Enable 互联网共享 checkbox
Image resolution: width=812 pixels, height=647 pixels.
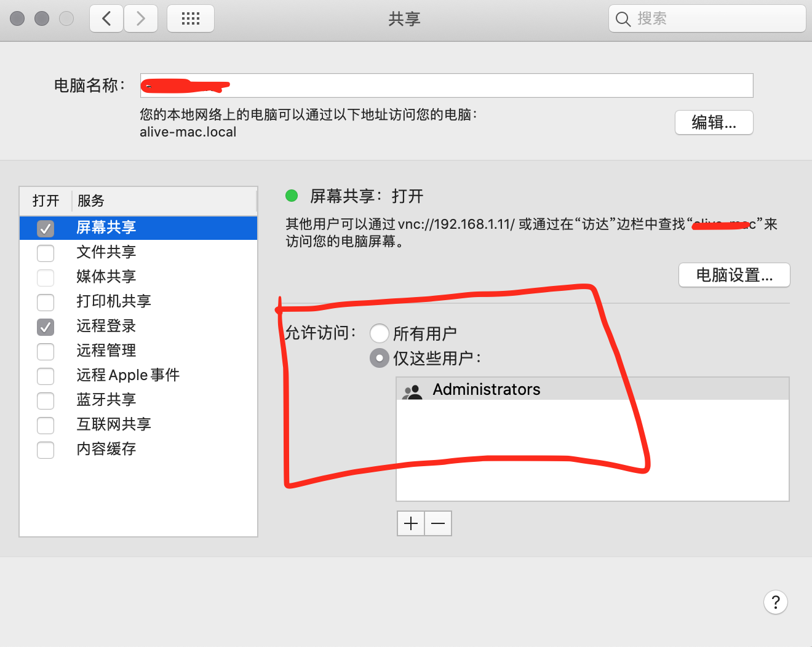tap(46, 425)
